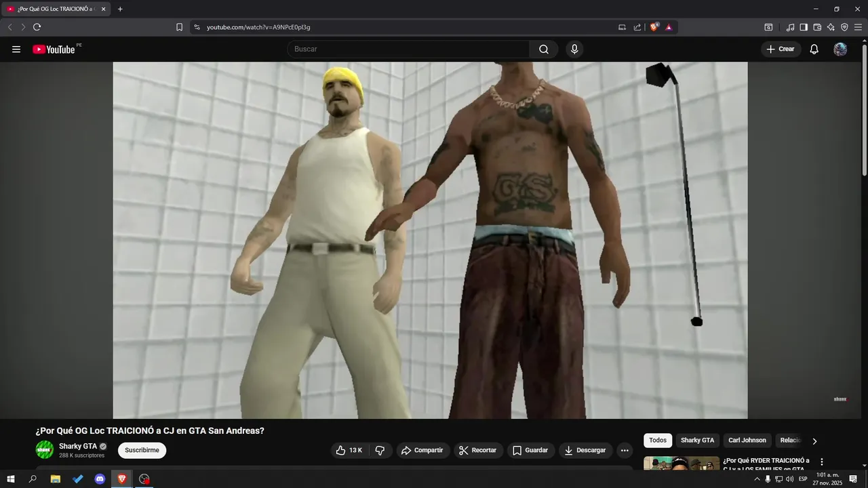Open Brave Rewards triangle icon
The image size is (868, 488).
[x=669, y=27]
